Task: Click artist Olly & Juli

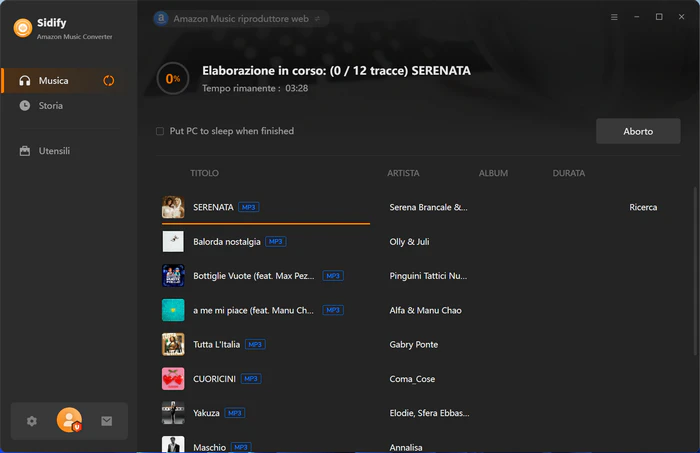Action: point(409,242)
